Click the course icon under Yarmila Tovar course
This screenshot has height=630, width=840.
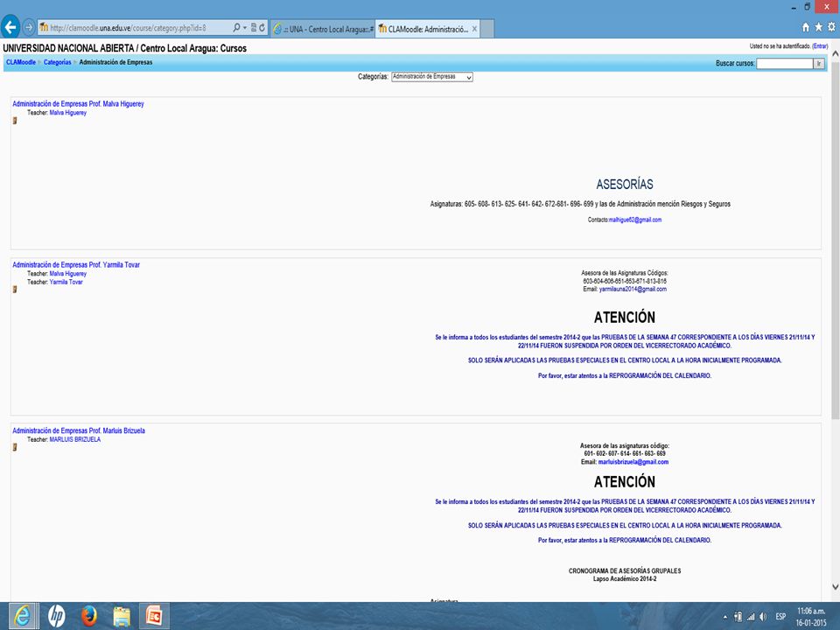pos(15,290)
